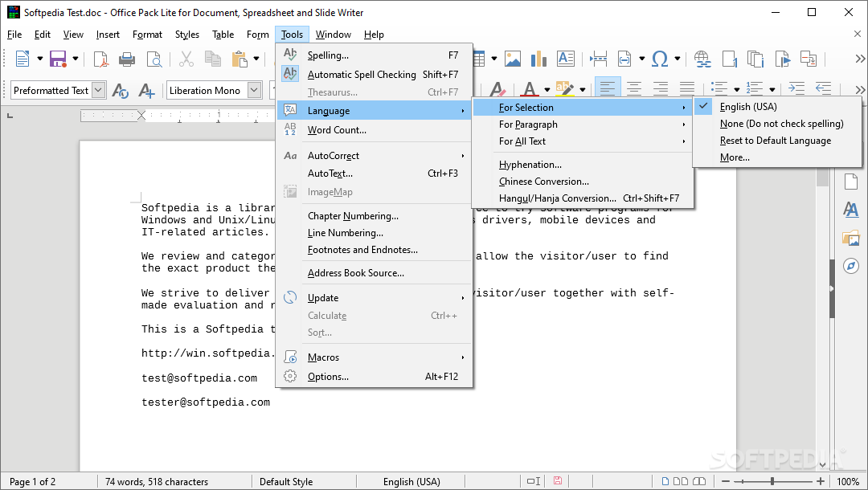Open the Format menu
Viewport: 868px width, 490px height.
pos(147,35)
